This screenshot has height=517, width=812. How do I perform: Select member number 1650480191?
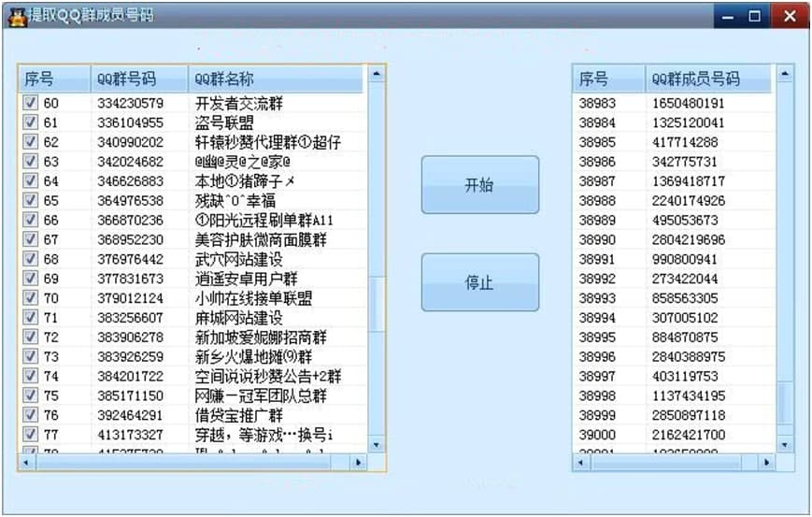click(688, 103)
